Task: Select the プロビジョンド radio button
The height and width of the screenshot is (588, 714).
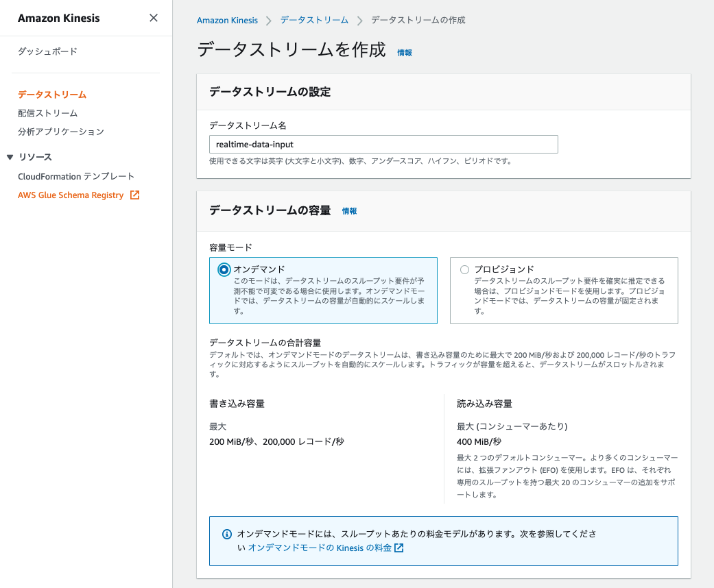Action: click(x=464, y=269)
